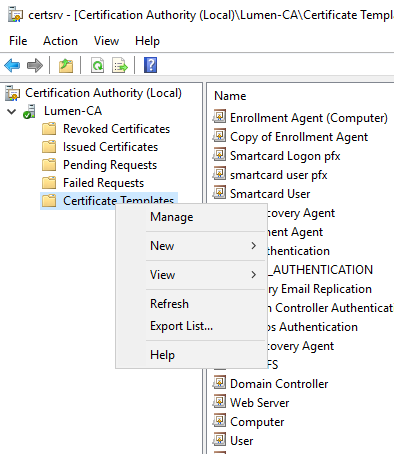Click the Export List toolbar icon
394x454 pixels.
(120, 65)
